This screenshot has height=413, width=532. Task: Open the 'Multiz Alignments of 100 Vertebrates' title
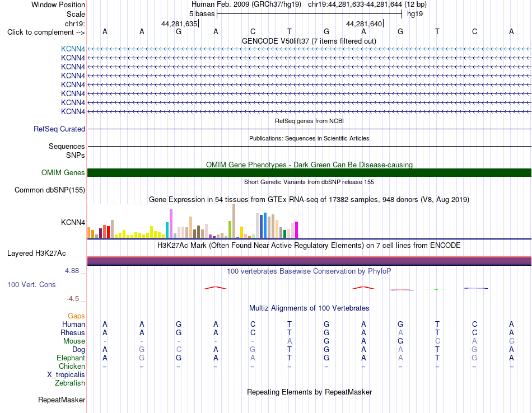click(x=309, y=308)
